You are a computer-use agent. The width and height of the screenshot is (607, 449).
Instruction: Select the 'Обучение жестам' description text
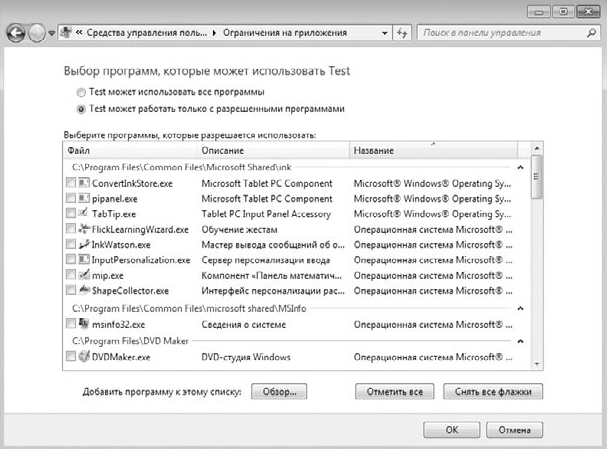[x=240, y=230]
